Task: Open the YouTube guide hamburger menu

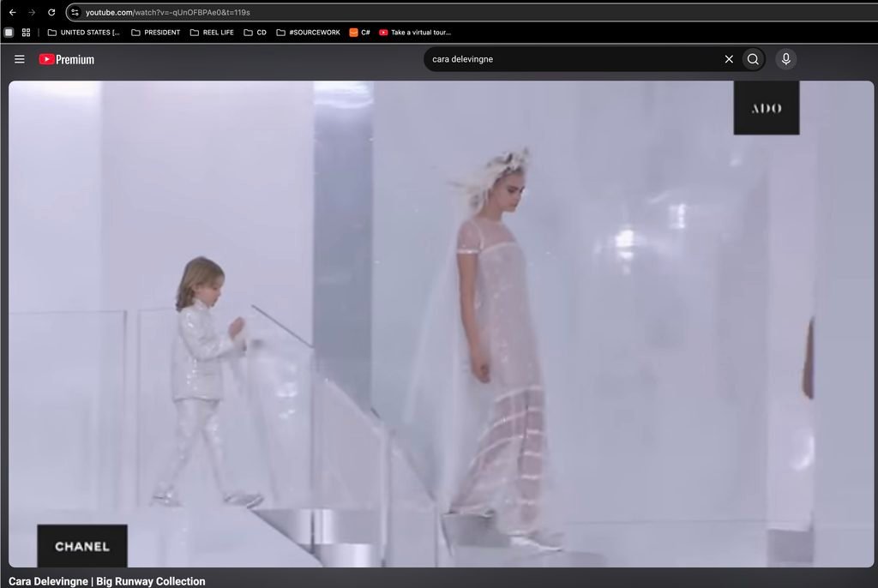Action: click(20, 59)
